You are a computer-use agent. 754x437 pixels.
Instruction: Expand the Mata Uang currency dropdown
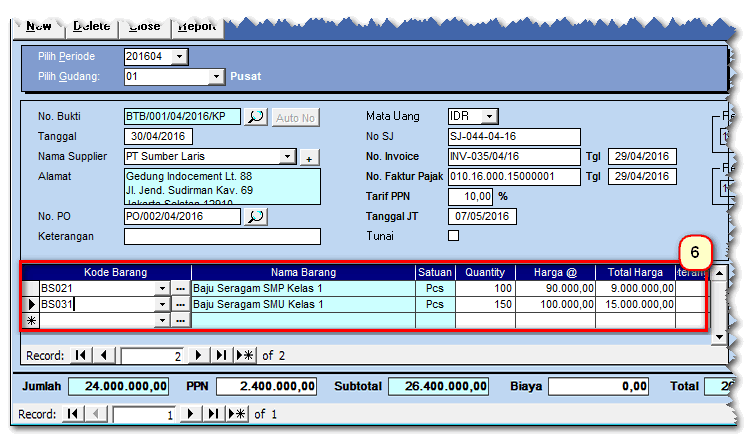pyautogui.click(x=489, y=117)
